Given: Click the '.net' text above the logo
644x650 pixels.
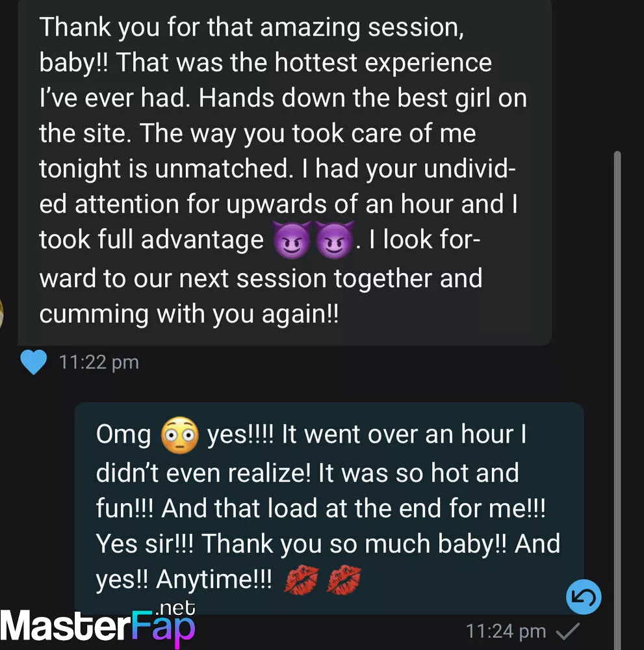Looking at the screenshot, I should click(x=175, y=608).
